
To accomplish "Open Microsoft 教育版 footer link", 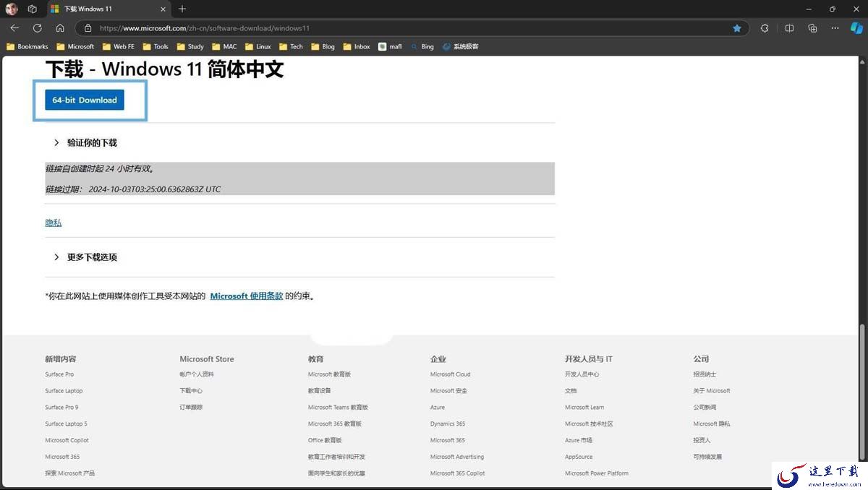I will [x=329, y=374].
